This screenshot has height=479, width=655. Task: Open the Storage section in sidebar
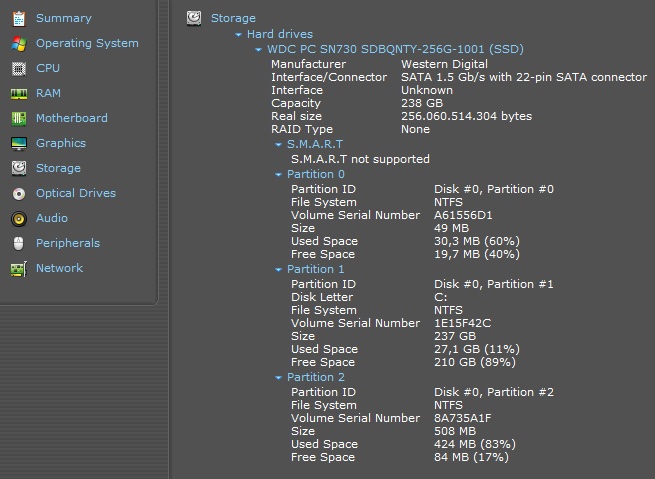[x=58, y=168]
